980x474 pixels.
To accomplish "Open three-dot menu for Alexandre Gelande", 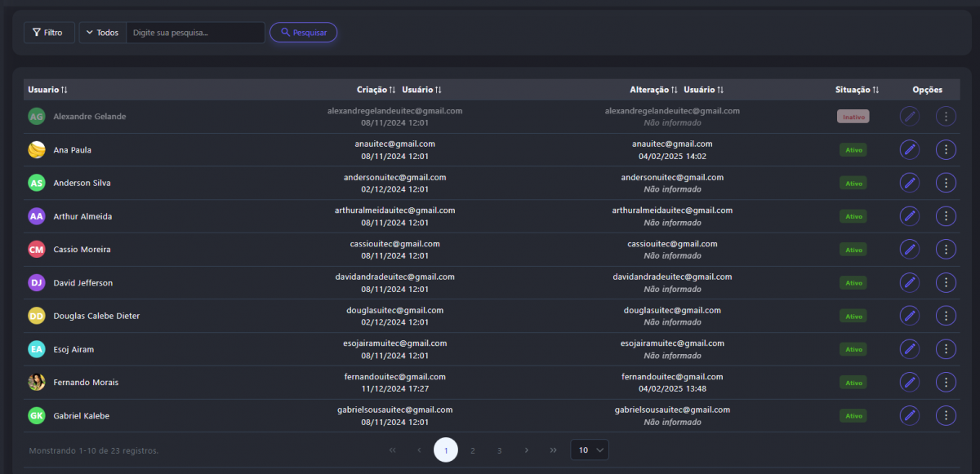I will pyautogui.click(x=946, y=117).
